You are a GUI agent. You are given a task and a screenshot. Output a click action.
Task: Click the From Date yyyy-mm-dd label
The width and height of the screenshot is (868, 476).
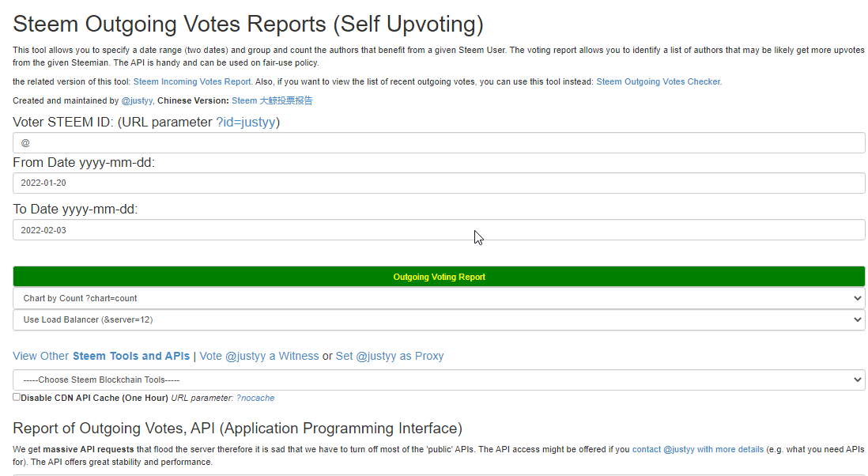pos(84,163)
